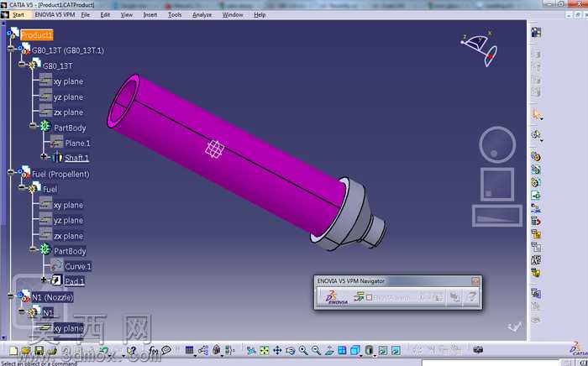Open the Window menu
The image size is (588, 366).
(233, 14)
